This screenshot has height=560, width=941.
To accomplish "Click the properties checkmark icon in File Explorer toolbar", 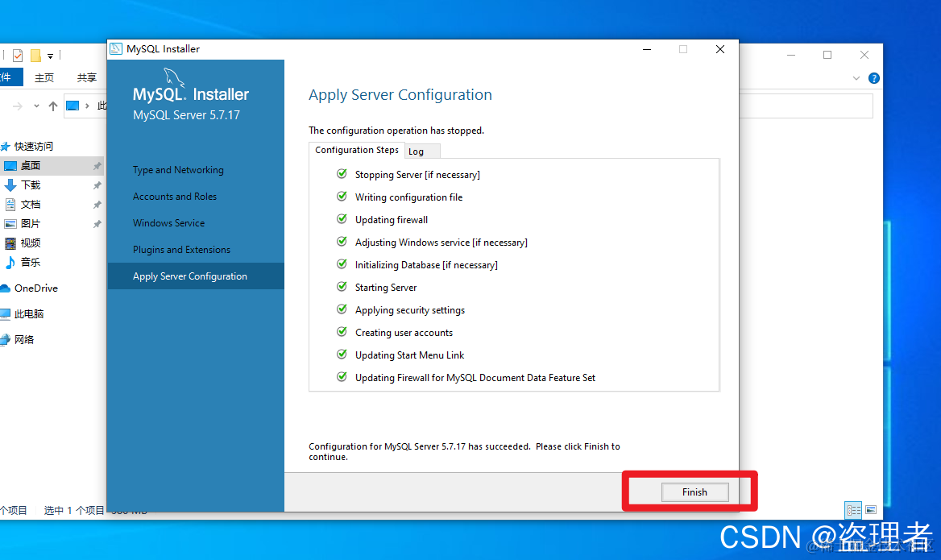I will pos(18,56).
